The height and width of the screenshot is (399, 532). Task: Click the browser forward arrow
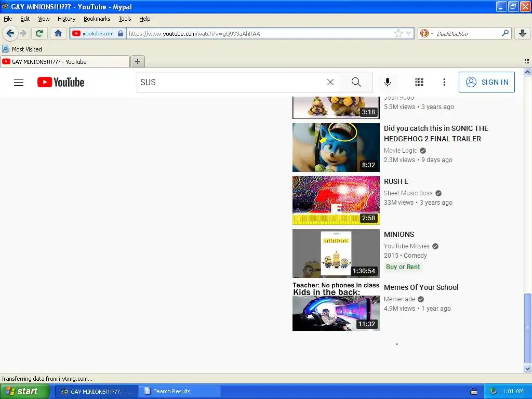point(23,33)
